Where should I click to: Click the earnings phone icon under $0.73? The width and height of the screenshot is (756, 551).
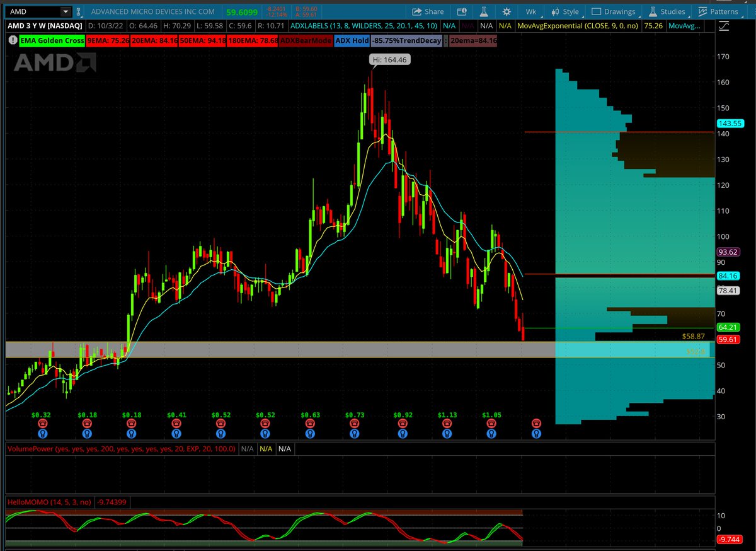coord(355,424)
